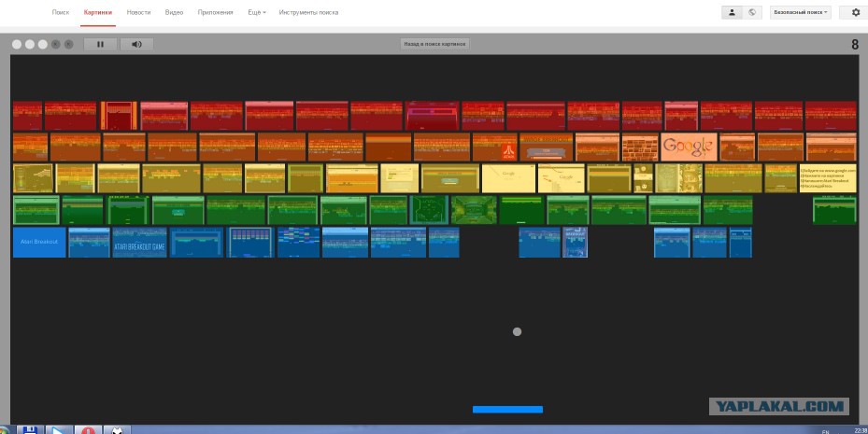This screenshot has height=434, width=868.
Task: Pause the Breakout game
Action: [x=100, y=44]
